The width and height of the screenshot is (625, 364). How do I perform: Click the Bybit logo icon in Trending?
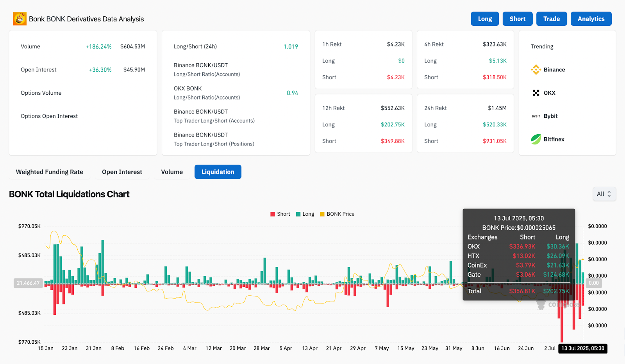pyautogui.click(x=536, y=116)
